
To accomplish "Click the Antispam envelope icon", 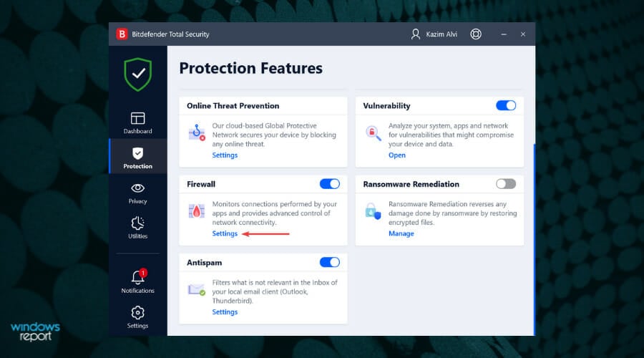I will click(x=197, y=289).
